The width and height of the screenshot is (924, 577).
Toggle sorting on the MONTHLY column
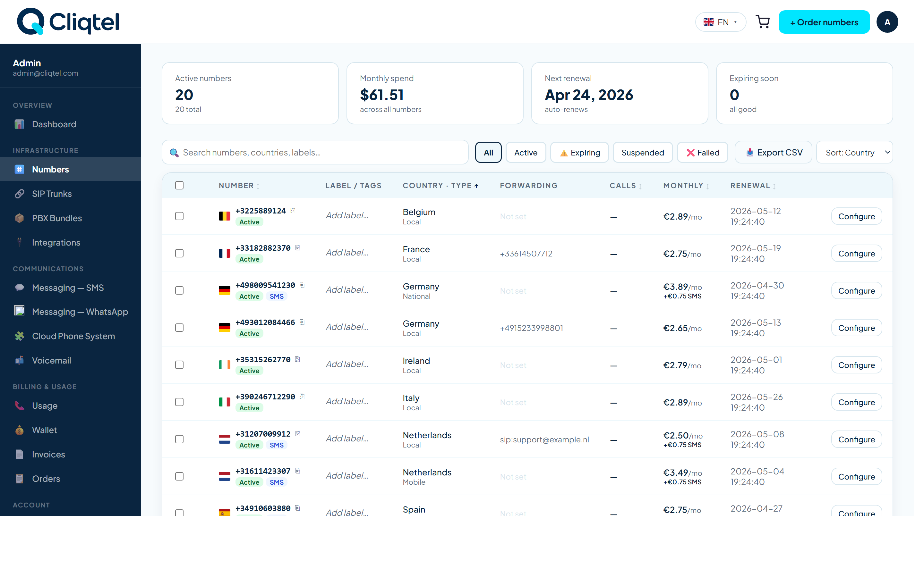685,186
